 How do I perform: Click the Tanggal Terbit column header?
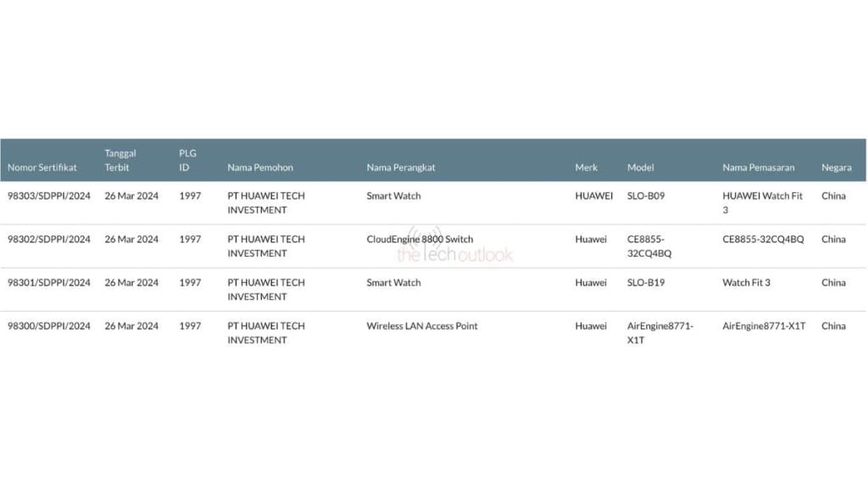(120, 160)
